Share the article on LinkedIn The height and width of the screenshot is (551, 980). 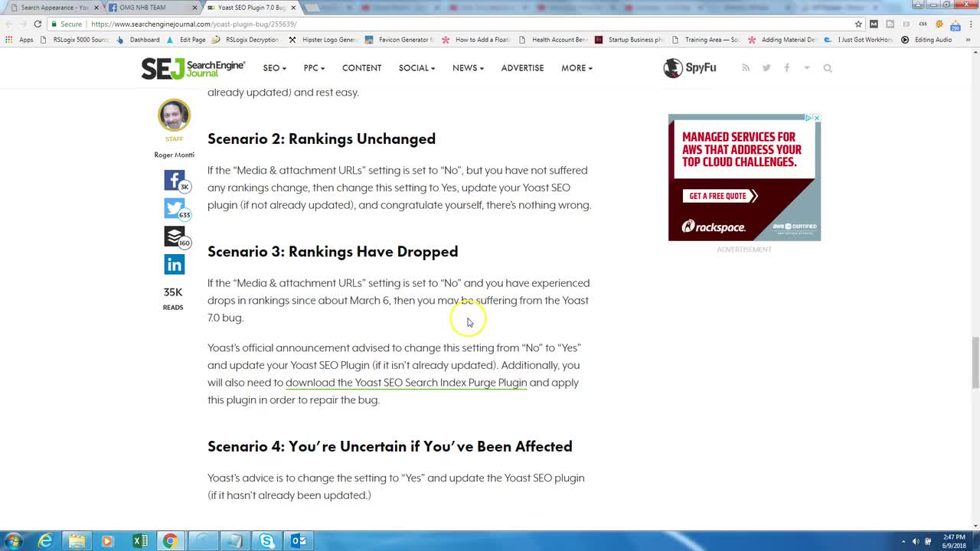[x=174, y=265]
